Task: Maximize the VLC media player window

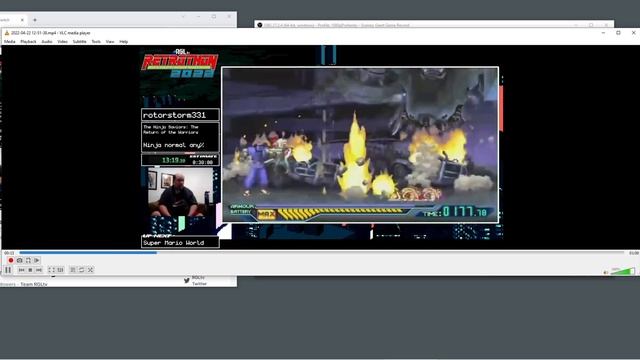Action: [618, 33]
